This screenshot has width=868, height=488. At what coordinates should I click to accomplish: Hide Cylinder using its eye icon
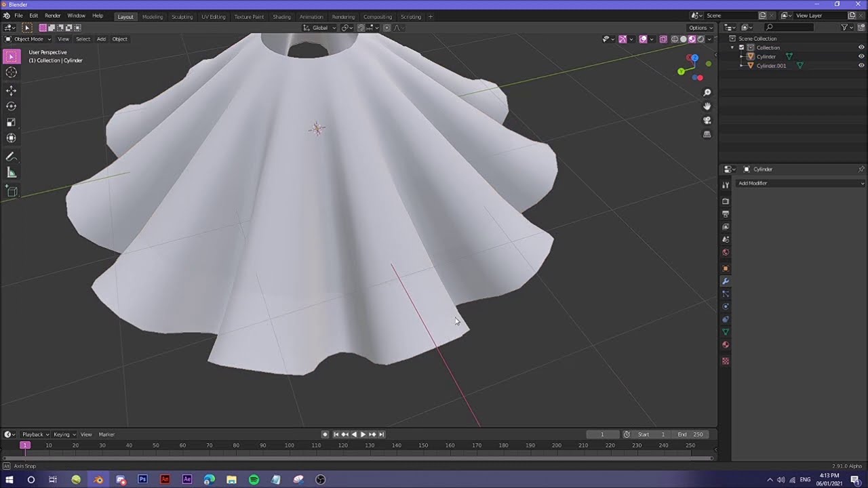[861, 56]
